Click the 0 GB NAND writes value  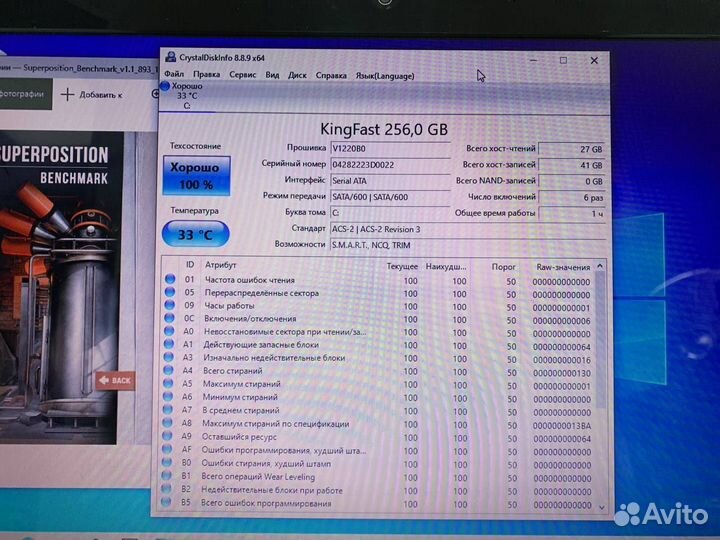click(572, 181)
